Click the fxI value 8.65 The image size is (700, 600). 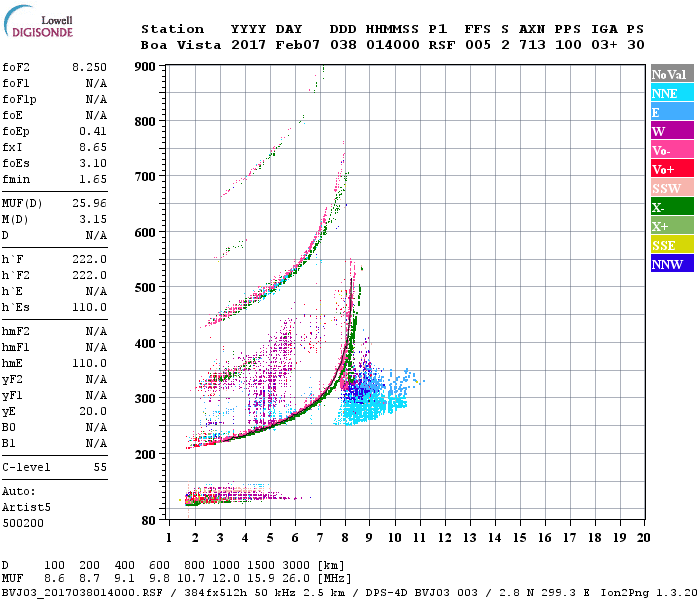click(x=93, y=147)
